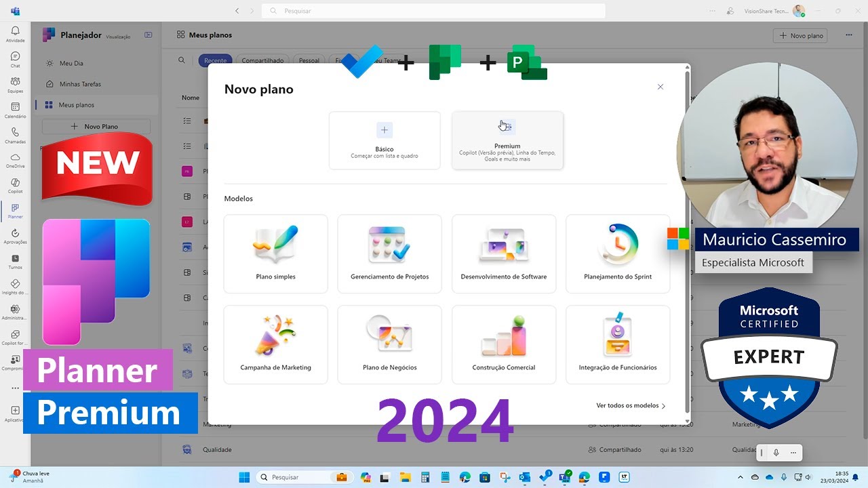Select the Desenvolvimento de Software template

point(504,253)
